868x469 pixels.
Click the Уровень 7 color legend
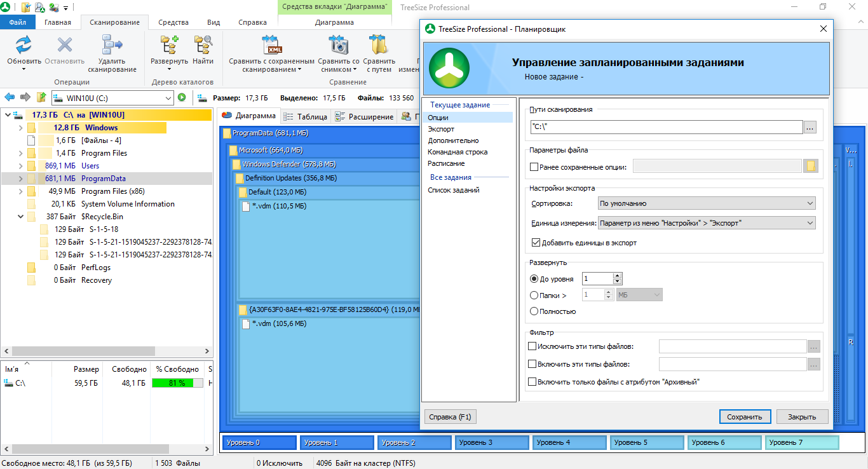[x=802, y=442]
